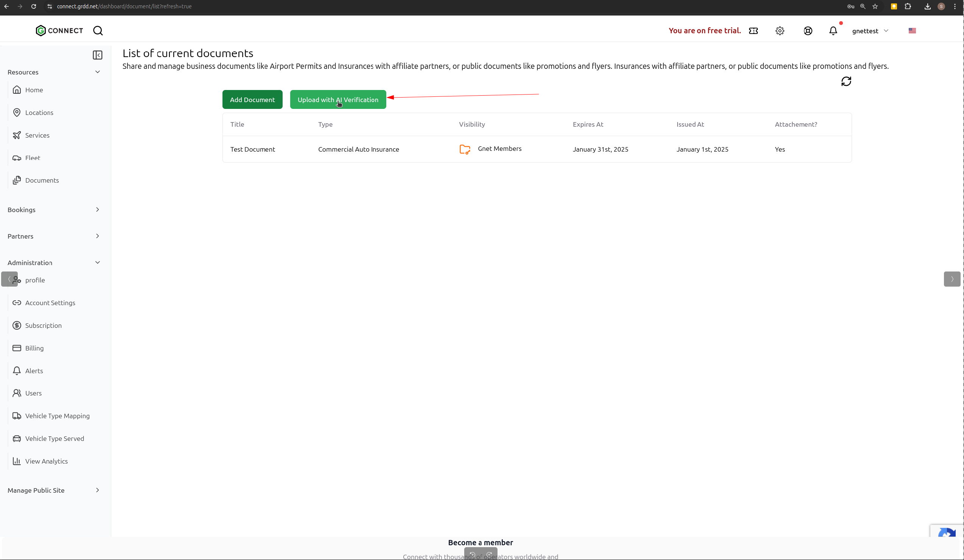Open the settings gear icon in header
Image resolution: width=964 pixels, height=560 pixels.
(x=780, y=31)
